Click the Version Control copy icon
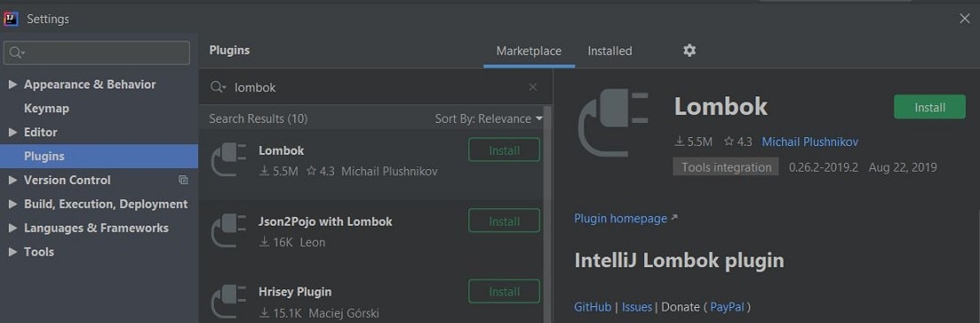 183,181
